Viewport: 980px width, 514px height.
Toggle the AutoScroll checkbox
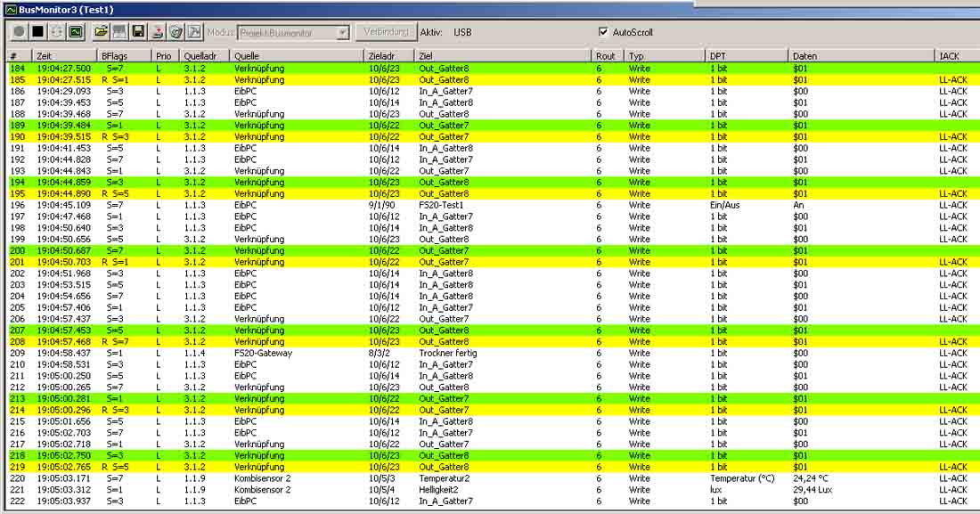pos(605,32)
